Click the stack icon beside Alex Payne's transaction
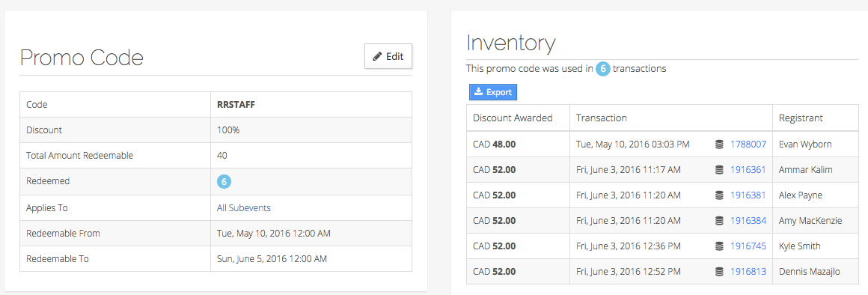 720,195
